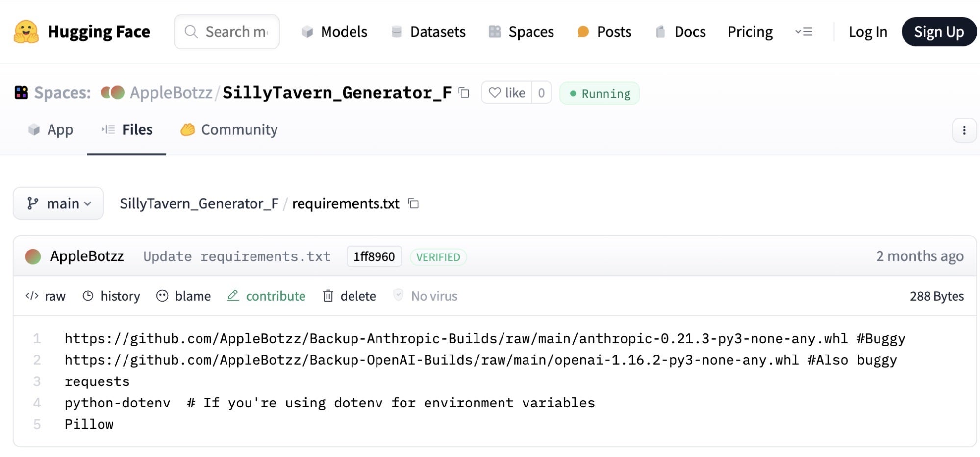
Task: Open the three-dot Space options menu
Action: coord(964,130)
